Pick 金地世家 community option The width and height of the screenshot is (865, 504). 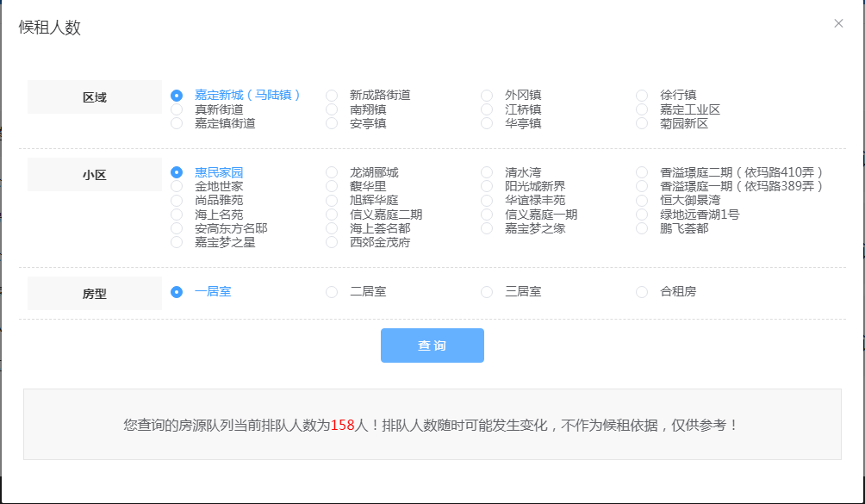click(x=177, y=186)
